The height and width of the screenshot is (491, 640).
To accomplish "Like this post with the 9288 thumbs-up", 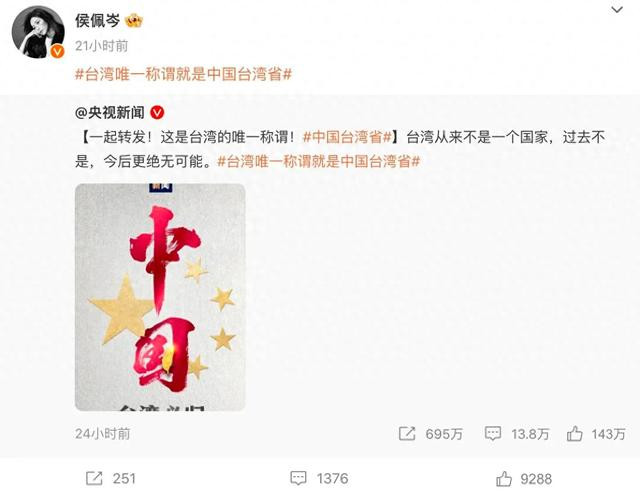I will [x=504, y=478].
